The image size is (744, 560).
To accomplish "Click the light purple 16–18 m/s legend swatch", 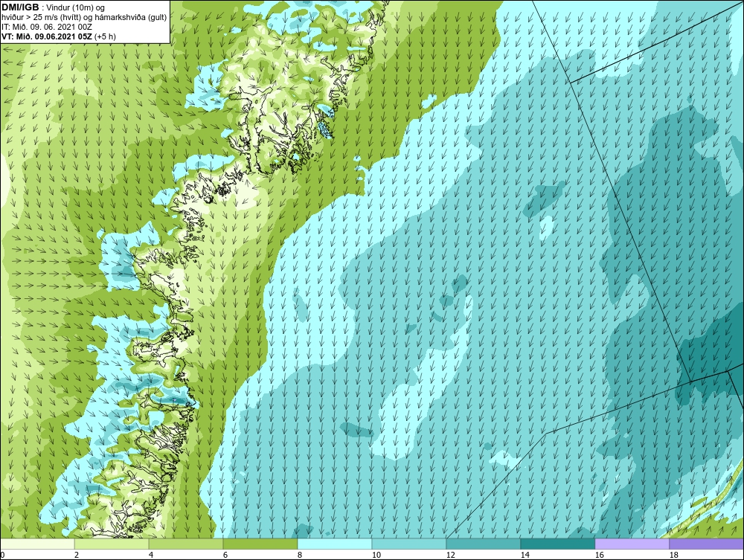I will click(632, 544).
